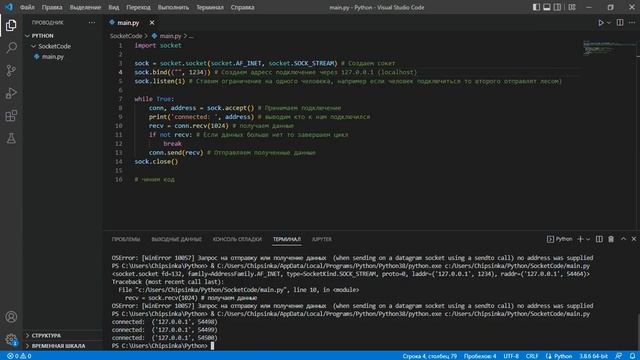Select the 3.8.6 64-bit interpreter

(593, 356)
